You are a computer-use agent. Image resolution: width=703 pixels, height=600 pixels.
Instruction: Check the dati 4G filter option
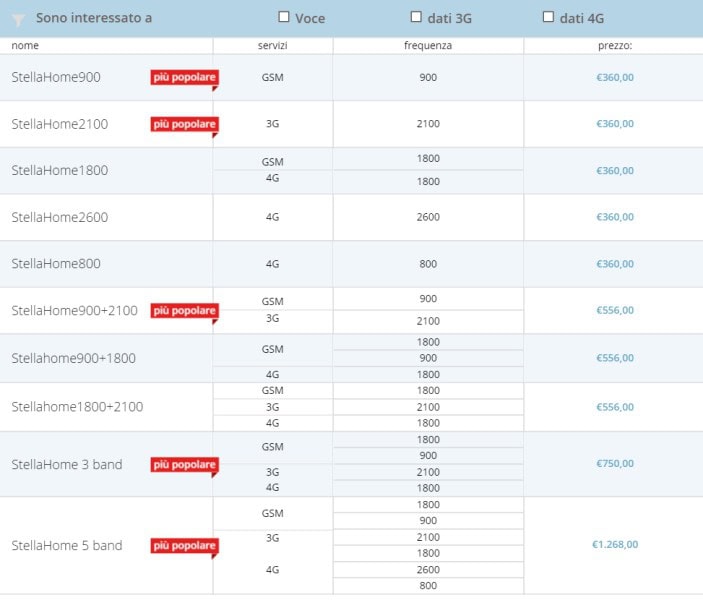548,17
